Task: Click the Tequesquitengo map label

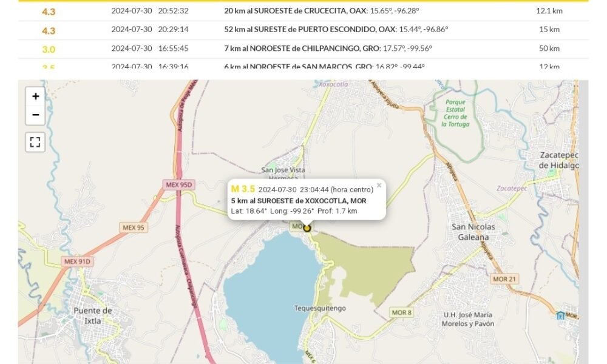Action: [320, 308]
